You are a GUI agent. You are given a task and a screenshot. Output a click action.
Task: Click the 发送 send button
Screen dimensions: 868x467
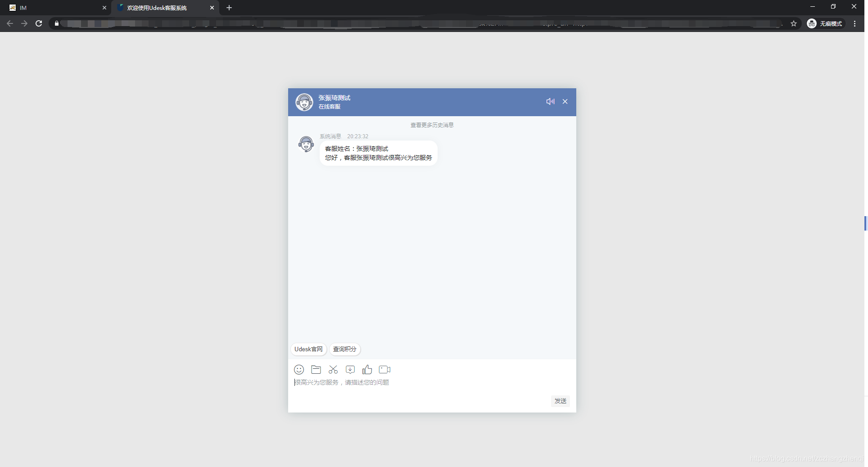point(561,401)
